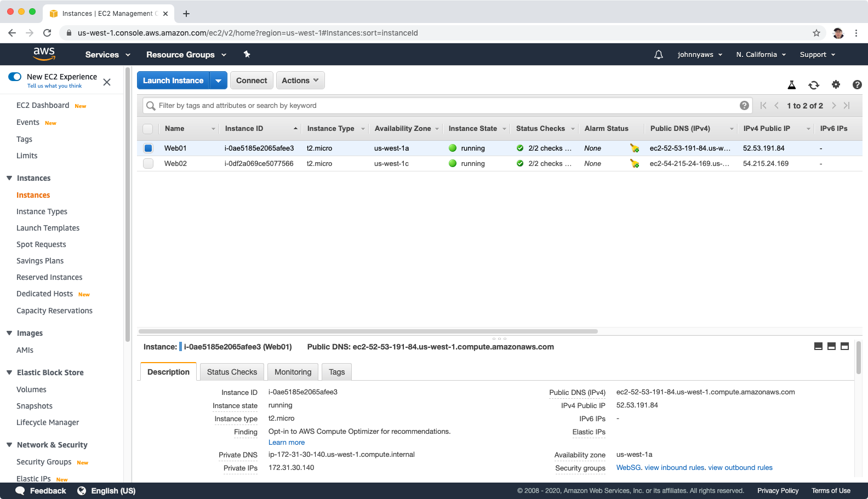Focus the instance filter search field

(447, 106)
